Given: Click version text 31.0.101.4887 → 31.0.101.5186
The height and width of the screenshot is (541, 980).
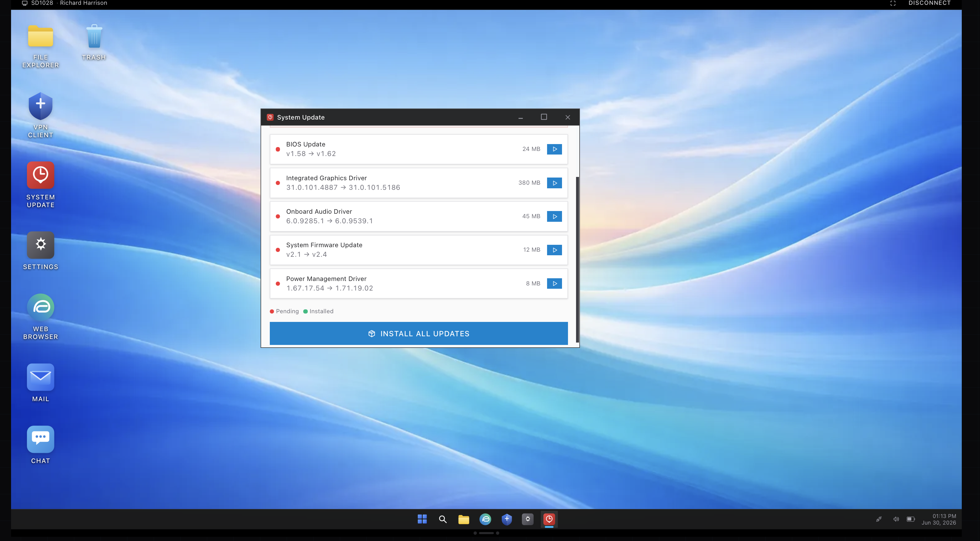Looking at the screenshot, I should tap(343, 188).
